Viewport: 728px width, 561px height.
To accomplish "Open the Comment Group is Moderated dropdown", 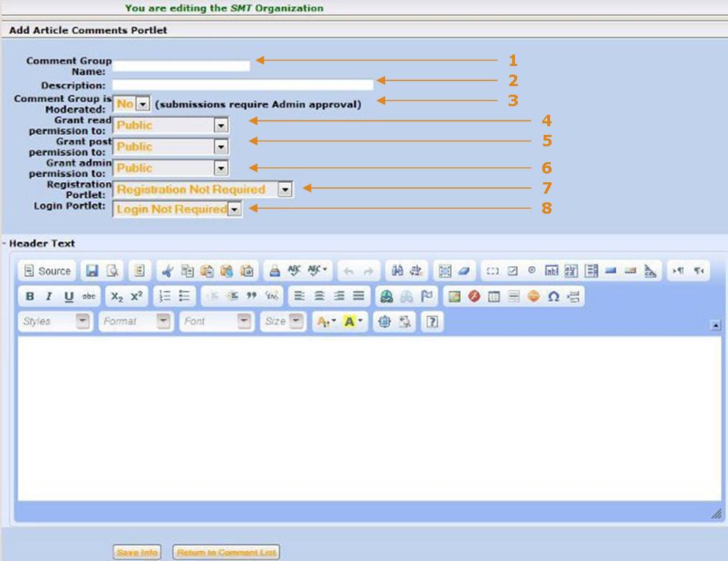I will coord(131,103).
